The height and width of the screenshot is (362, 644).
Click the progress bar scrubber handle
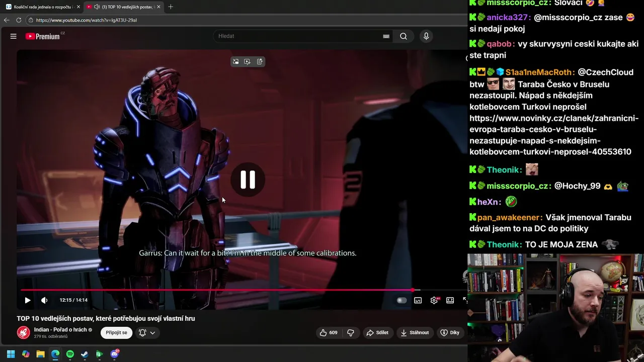coord(413,290)
